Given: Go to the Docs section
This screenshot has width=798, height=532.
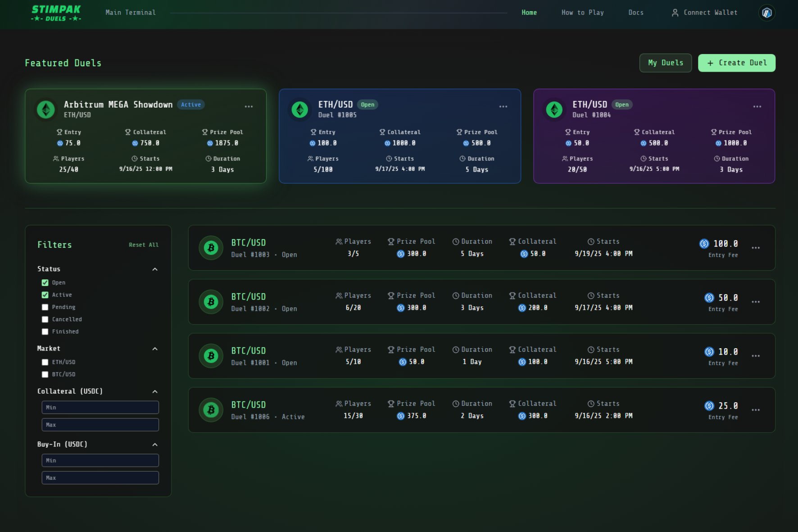Looking at the screenshot, I should [635, 12].
